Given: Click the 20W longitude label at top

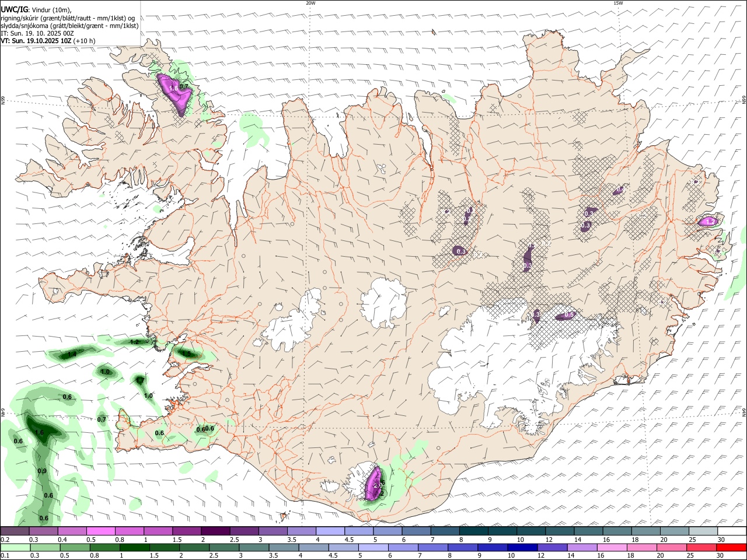Looking at the screenshot, I should (310, 3).
